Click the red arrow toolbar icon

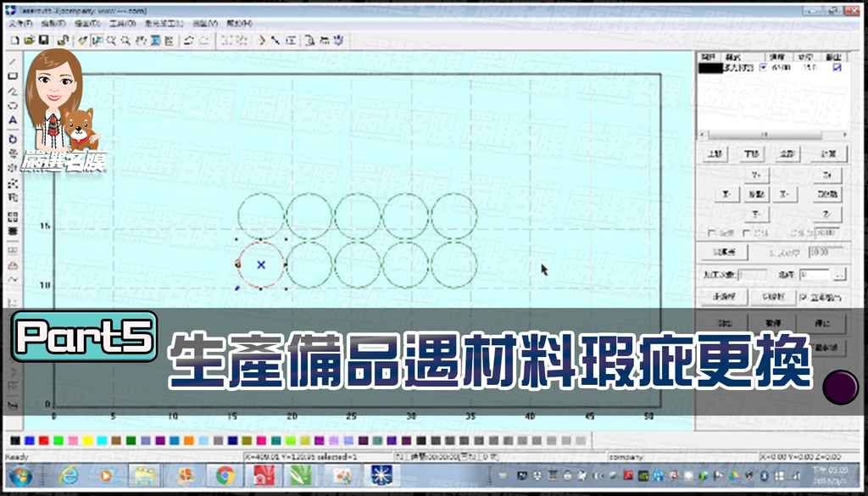point(261,40)
